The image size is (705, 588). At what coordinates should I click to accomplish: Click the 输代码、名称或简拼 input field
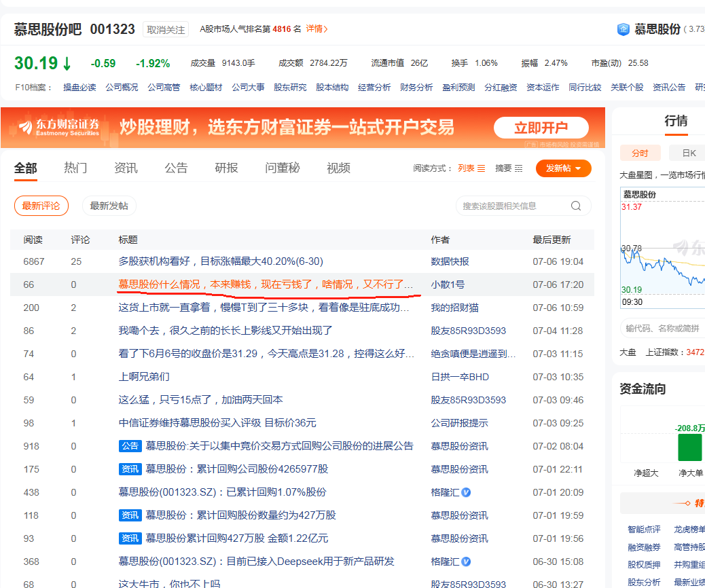(x=663, y=328)
